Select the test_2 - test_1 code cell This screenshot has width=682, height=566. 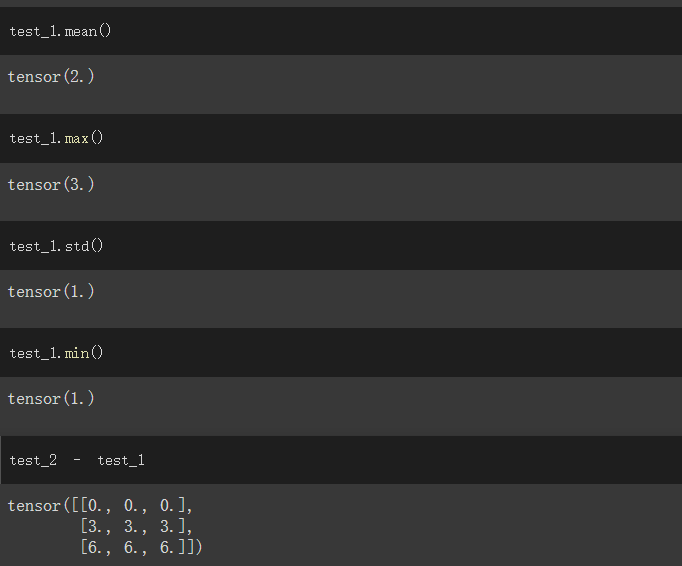coord(341,460)
